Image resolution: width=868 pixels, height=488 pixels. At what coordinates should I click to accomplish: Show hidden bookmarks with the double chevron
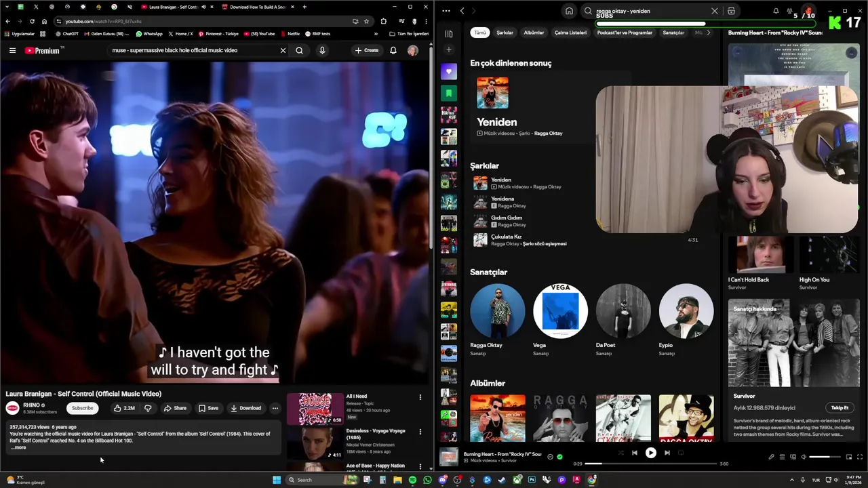click(376, 34)
